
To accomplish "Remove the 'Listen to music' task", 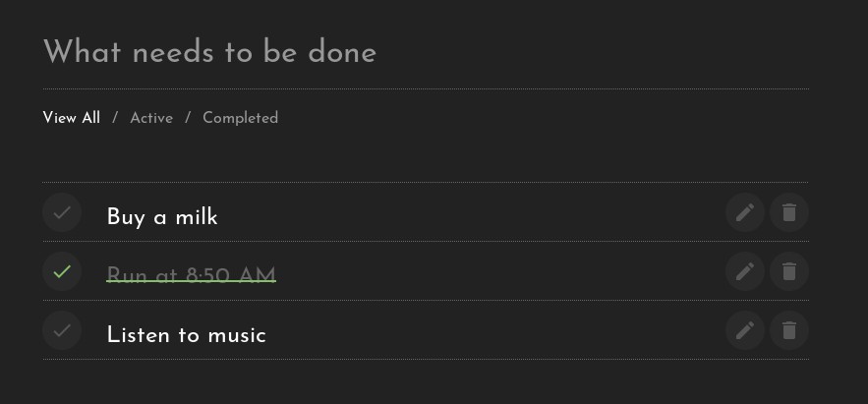I will (x=788, y=330).
